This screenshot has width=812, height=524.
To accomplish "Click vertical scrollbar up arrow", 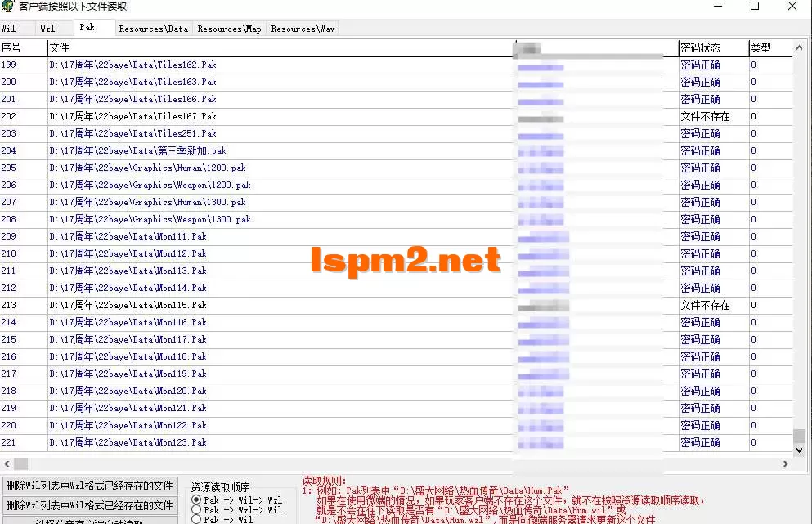I will (x=799, y=47).
